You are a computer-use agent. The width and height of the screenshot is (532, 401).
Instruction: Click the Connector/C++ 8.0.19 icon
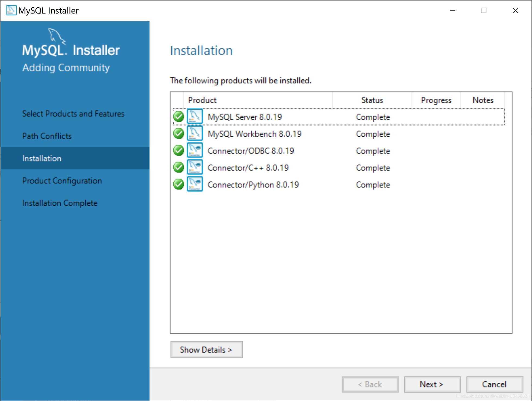tap(195, 168)
